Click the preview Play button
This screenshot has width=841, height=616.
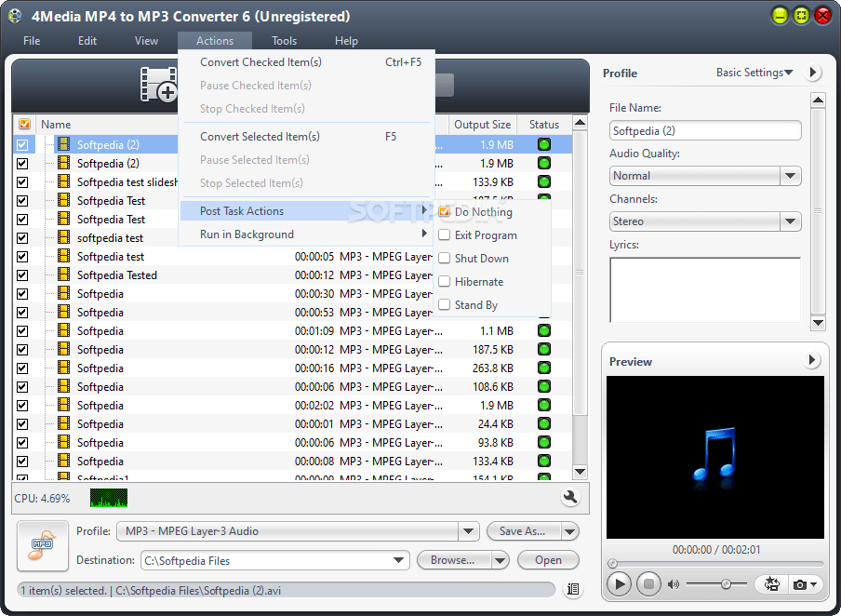[619, 583]
